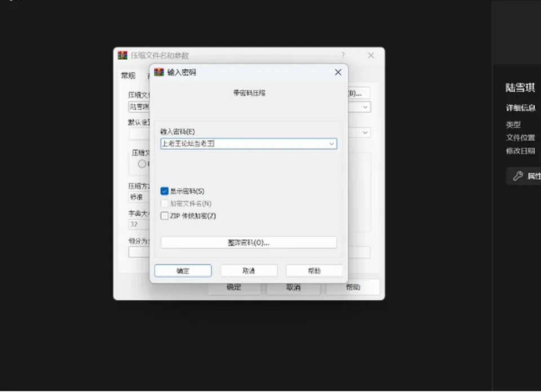The image size is (541, 392).
Task: Click 取消 in the password dialog
Action: [249, 271]
